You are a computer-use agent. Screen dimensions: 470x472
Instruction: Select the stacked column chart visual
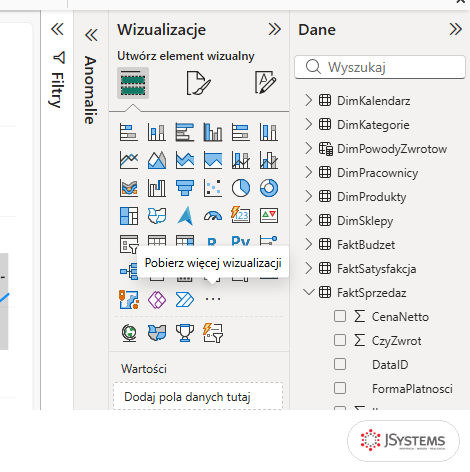coord(157,132)
